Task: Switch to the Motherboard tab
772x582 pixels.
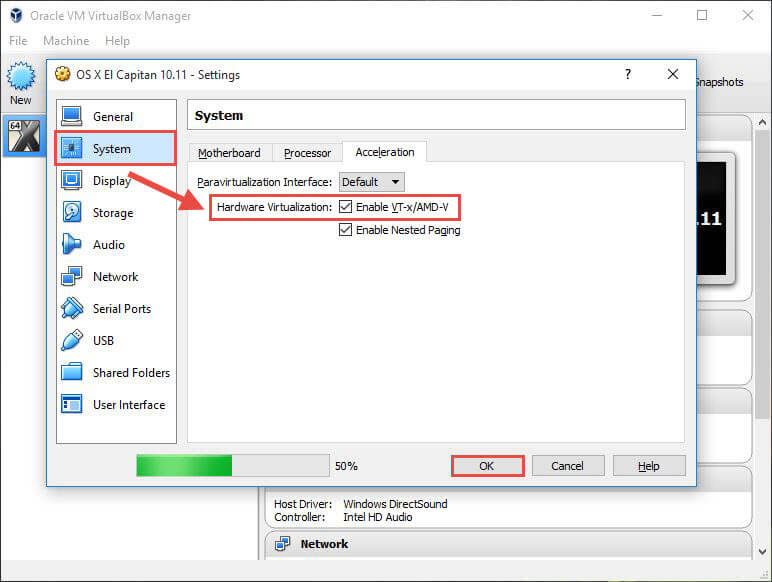Action: 229,153
